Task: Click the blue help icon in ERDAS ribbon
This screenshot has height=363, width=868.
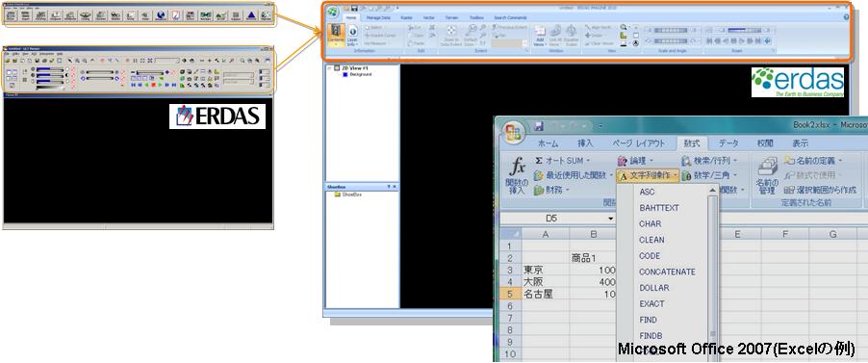Action: [846, 17]
